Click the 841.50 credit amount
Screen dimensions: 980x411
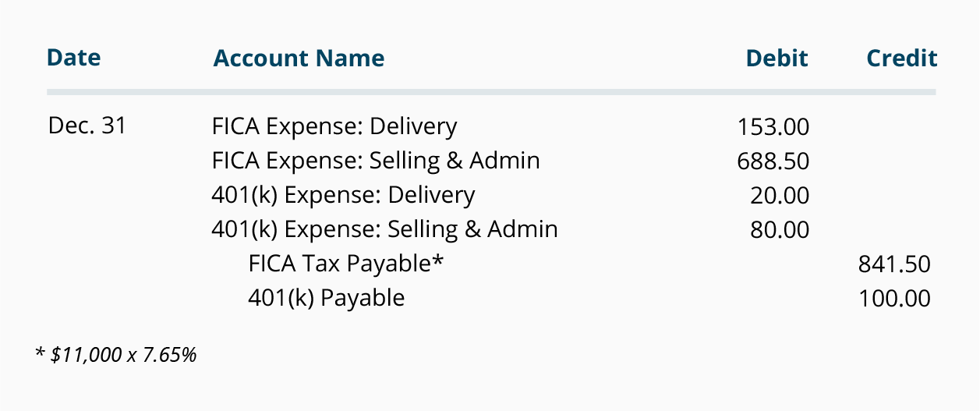coord(894,264)
